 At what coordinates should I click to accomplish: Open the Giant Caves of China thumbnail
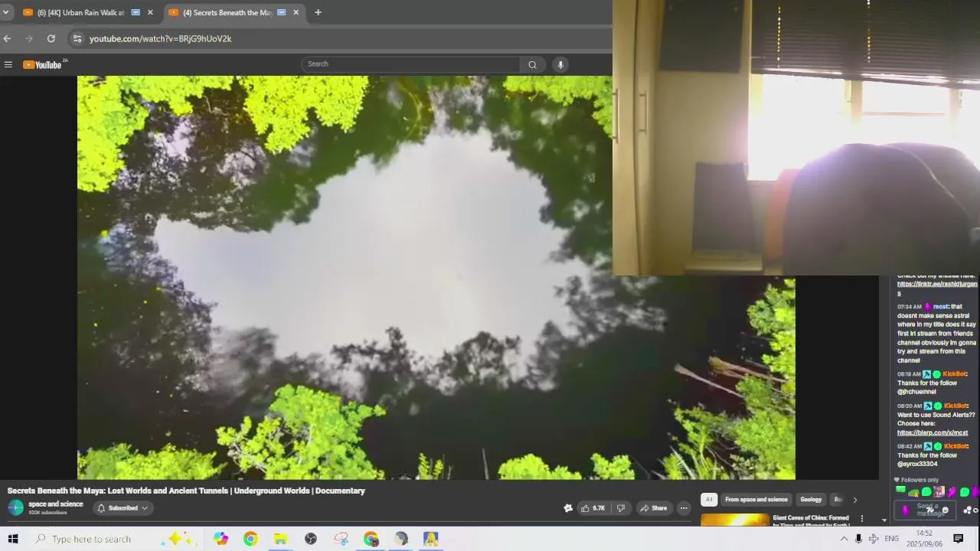tap(734, 520)
